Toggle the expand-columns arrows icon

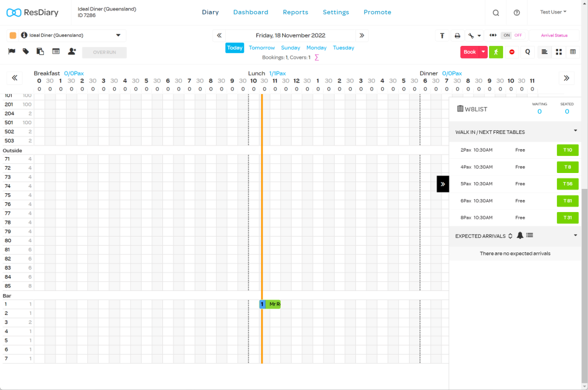pyautogui.click(x=493, y=35)
